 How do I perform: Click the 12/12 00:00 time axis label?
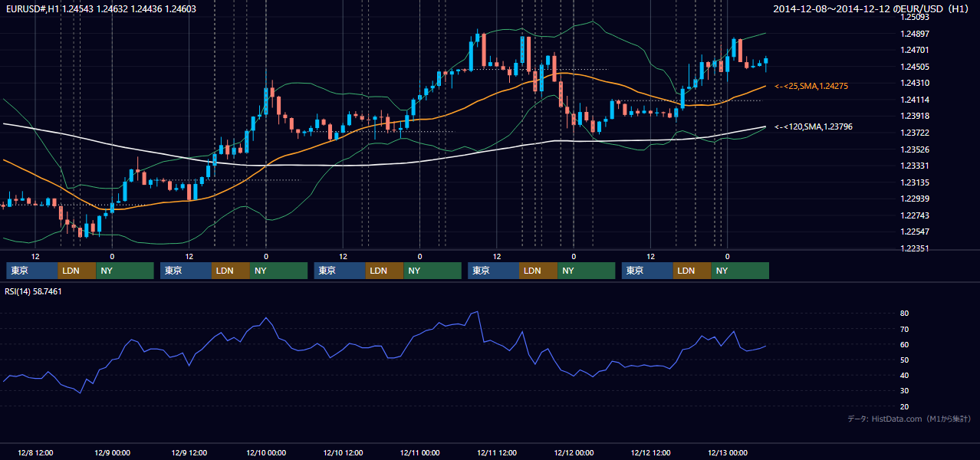coord(574,452)
